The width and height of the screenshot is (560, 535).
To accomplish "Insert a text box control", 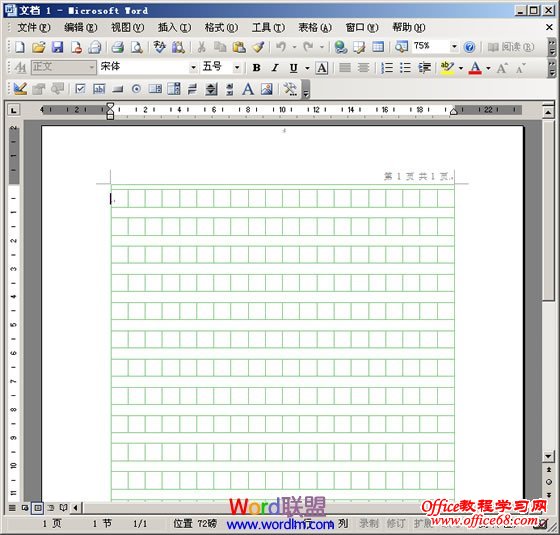I will tap(99, 89).
